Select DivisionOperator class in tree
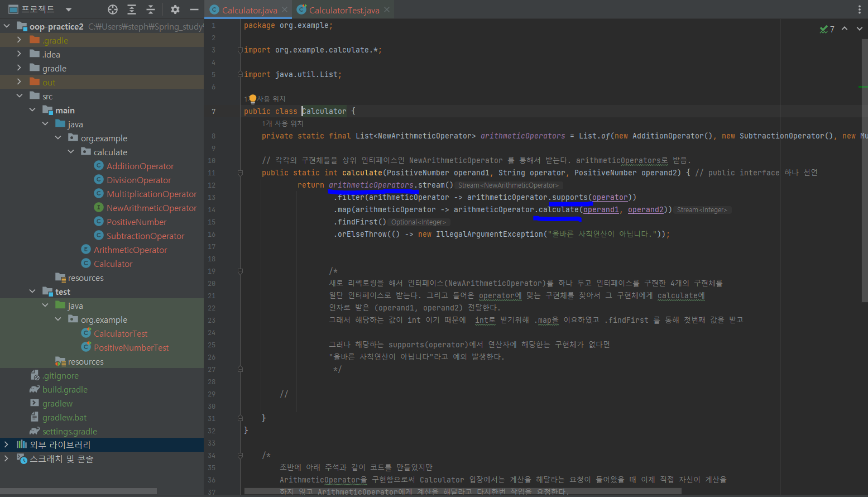868x497 pixels. point(139,180)
